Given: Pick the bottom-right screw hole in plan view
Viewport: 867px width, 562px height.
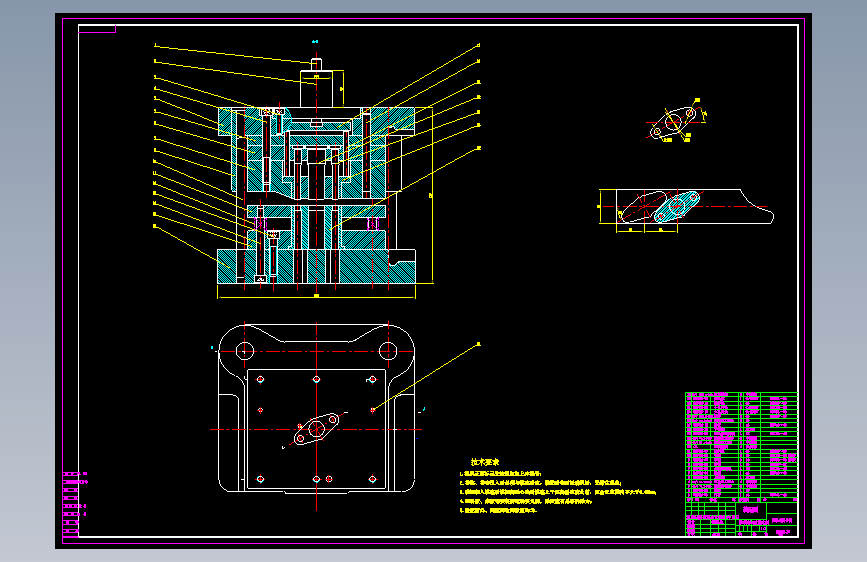Looking at the screenshot, I should click(373, 479).
